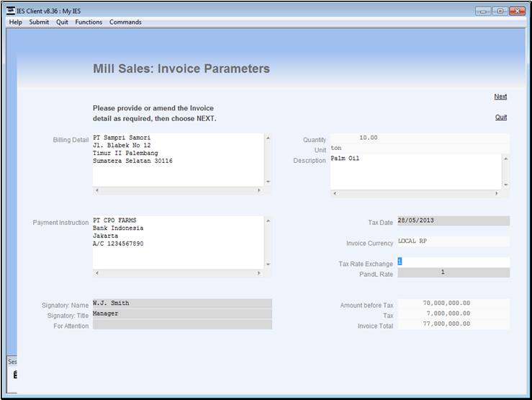This screenshot has width=532, height=400.
Task: Click the line "A/C 1234567890"
Action: (118, 244)
